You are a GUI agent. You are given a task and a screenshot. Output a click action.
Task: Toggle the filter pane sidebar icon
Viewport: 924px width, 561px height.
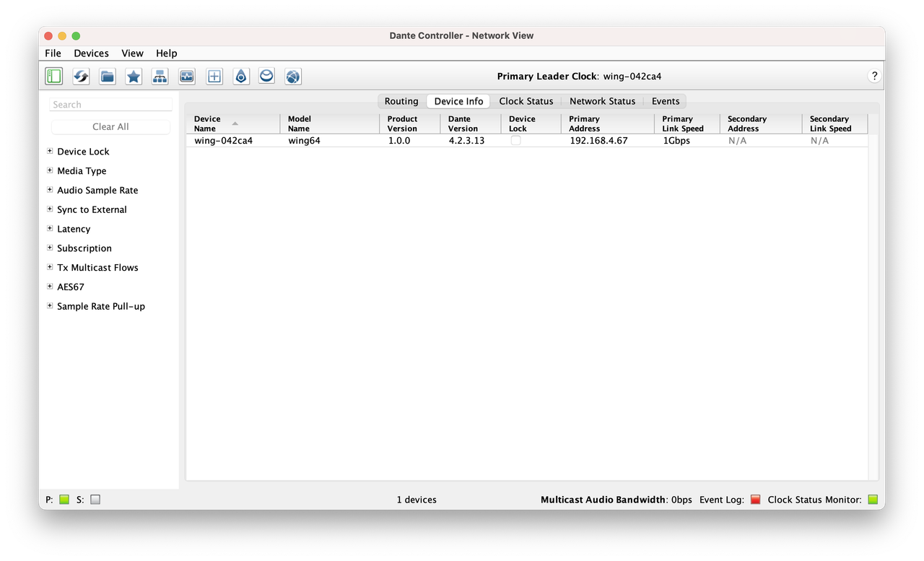click(x=53, y=76)
